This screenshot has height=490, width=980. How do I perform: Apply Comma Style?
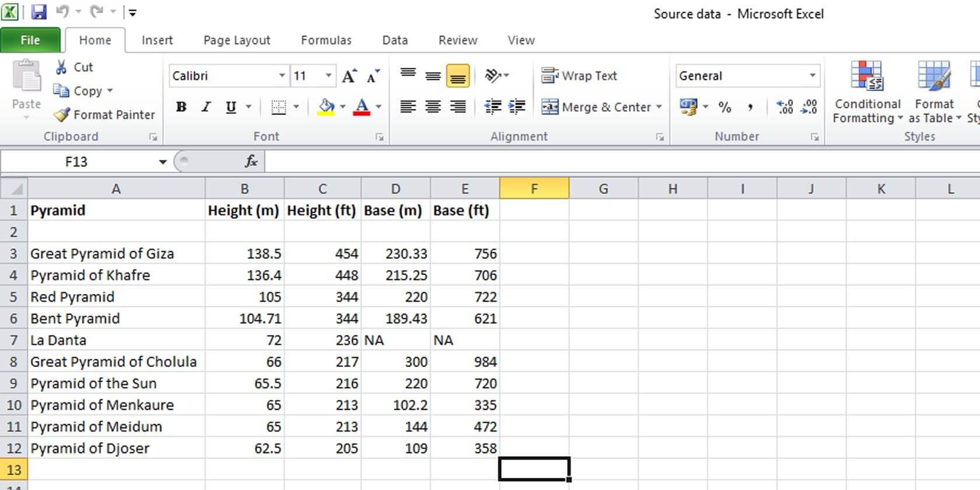pyautogui.click(x=750, y=107)
